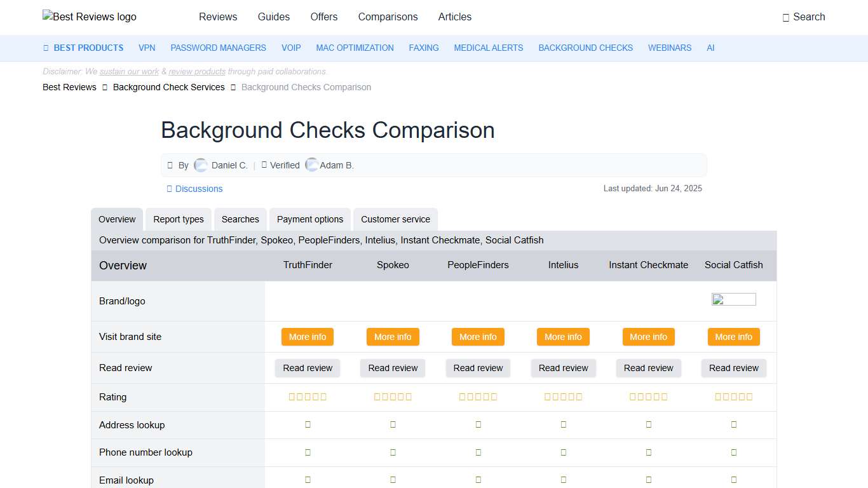
Task: Open the Search in the header
Action: pyautogui.click(x=804, y=17)
